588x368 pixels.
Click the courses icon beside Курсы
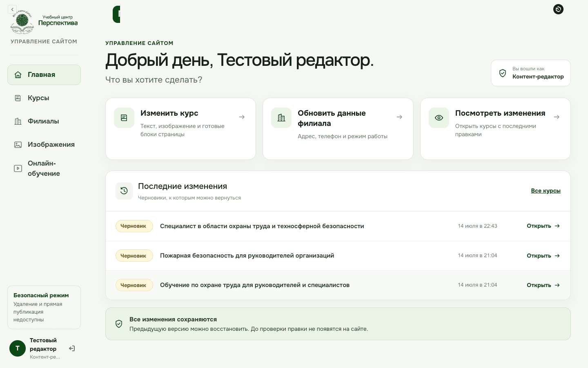click(x=18, y=98)
